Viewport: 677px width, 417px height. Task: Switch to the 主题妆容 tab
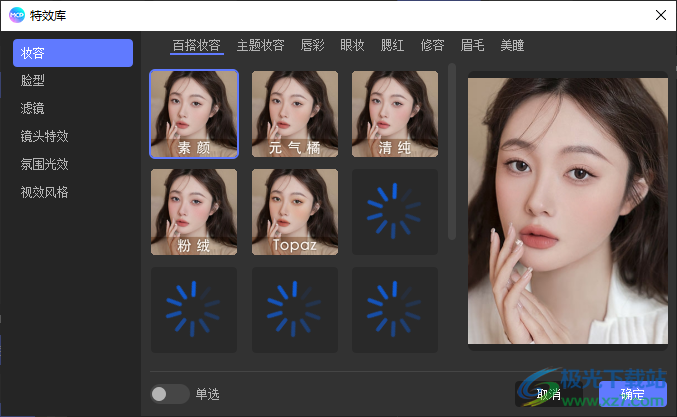coord(260,45)
